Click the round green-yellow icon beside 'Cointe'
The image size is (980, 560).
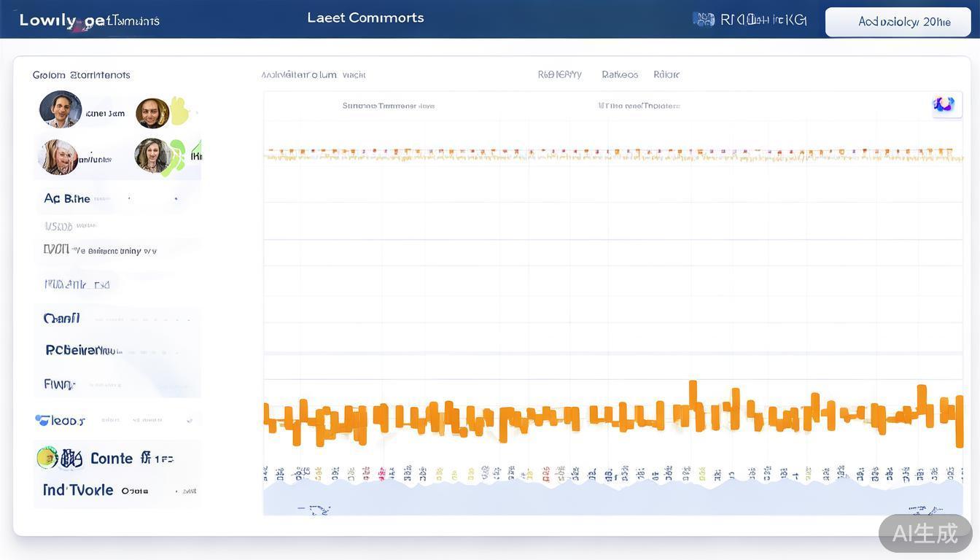click(47, 457)
